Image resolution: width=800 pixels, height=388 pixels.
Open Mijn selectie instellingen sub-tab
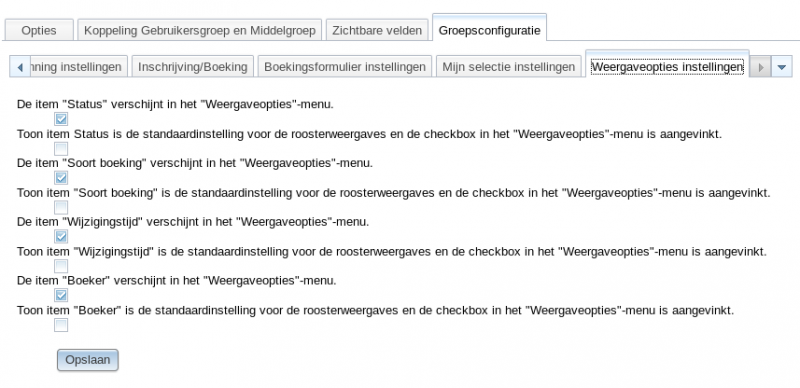point(508,67)
